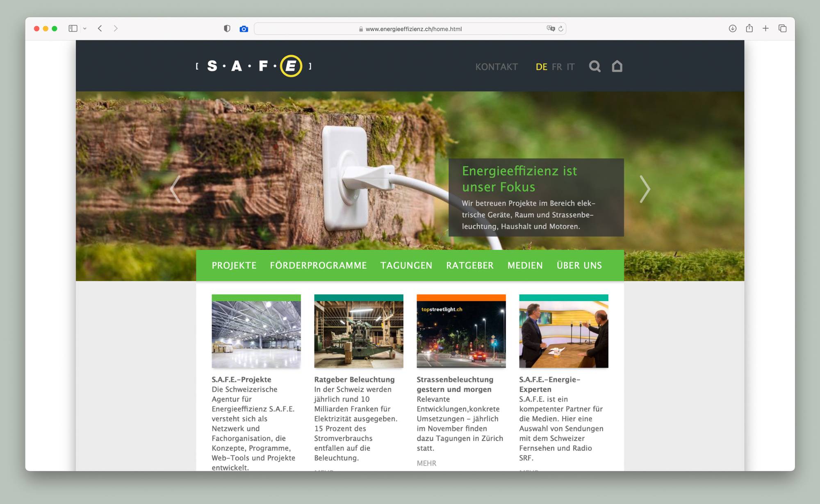Click the 'In der Schweiz werden' card text
This screenshot has width=820, height=504.
coord(356,424)
